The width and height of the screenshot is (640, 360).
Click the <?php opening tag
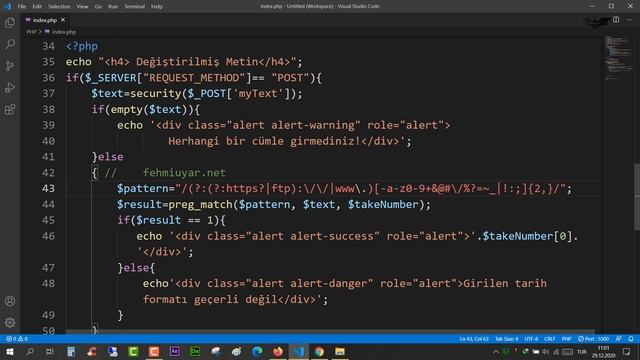pos(82,46)
